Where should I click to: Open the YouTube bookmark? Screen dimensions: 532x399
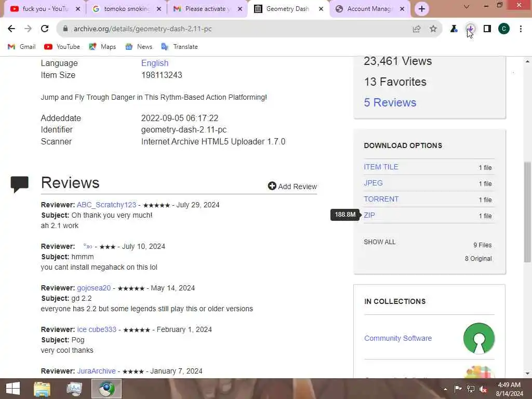[62, 47]
